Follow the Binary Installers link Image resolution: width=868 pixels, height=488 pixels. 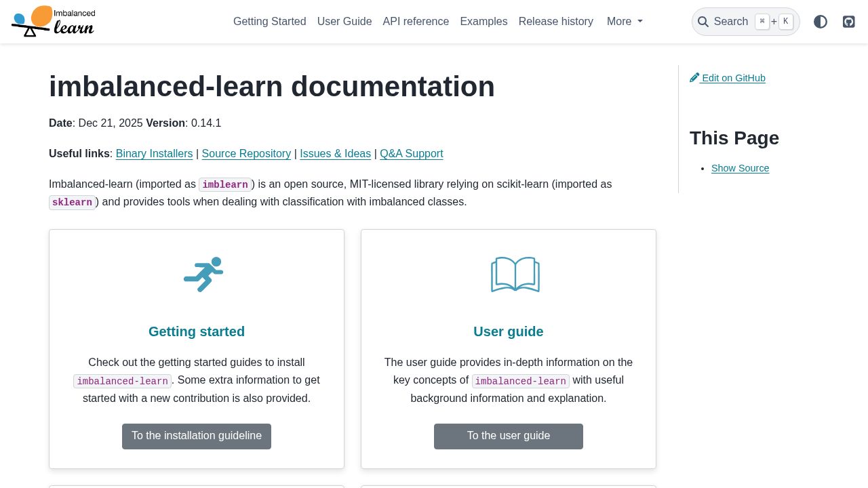(x=155, y=154)
